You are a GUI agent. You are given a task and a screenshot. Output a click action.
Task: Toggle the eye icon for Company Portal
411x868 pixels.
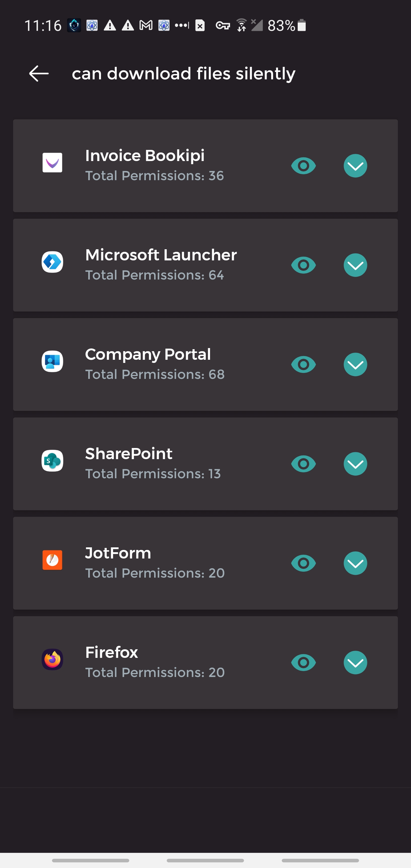[303, 365]
